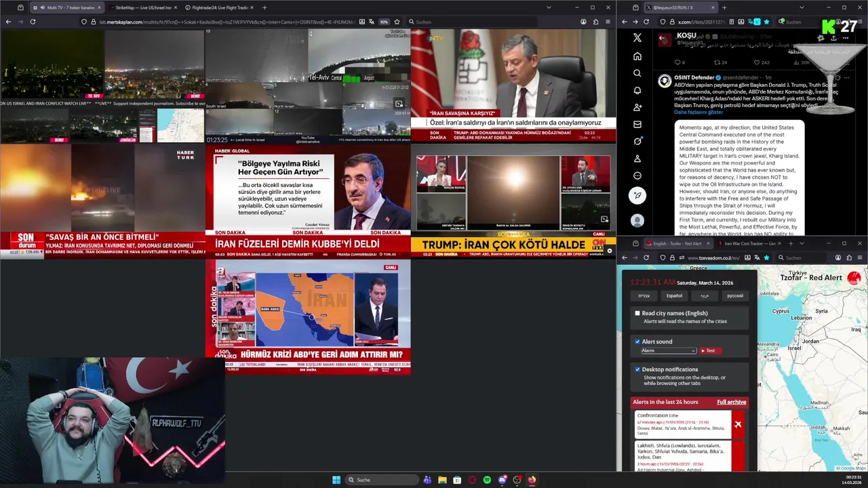Image resolution: width=868 pixels, height=488 pixels.
Task: Retweet the post with 24 reposts
Action: (720, 62)
